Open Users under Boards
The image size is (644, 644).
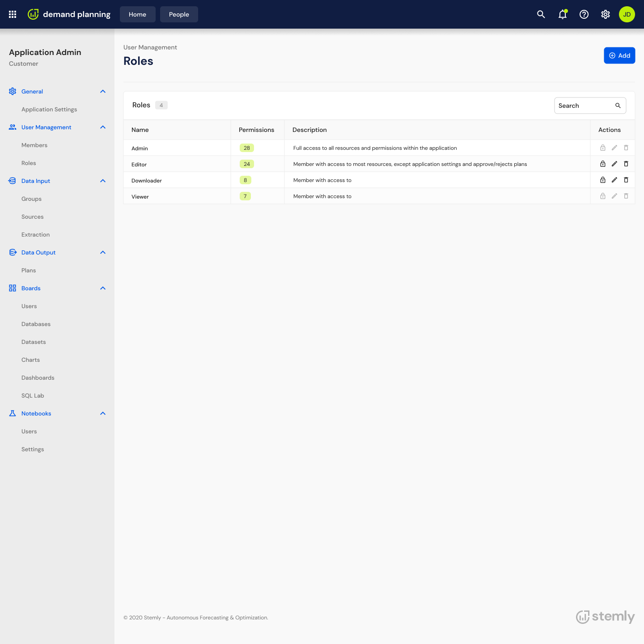coord(29,306)
